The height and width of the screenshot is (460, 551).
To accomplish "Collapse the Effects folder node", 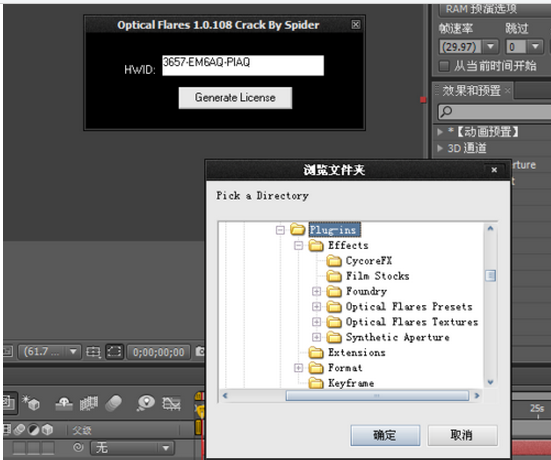I will tap(298, 245).
